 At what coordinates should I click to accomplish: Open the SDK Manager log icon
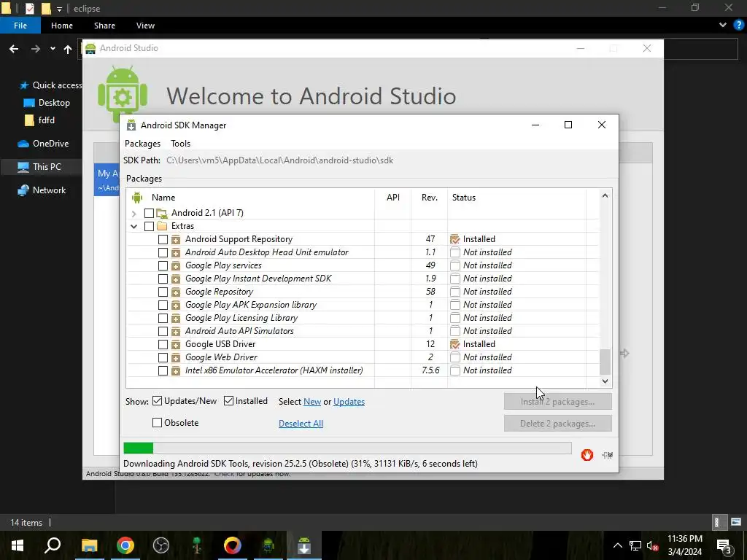(x=608, y=455)
